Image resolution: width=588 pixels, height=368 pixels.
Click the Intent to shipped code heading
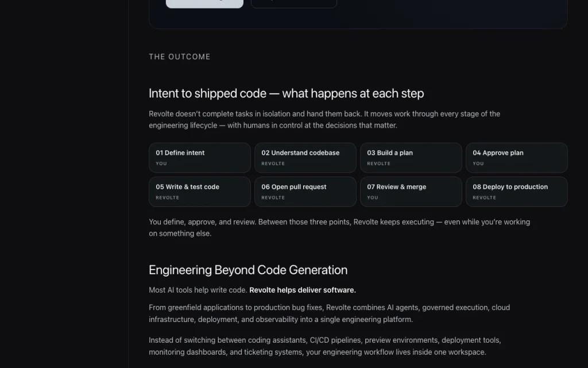(286, 93)
